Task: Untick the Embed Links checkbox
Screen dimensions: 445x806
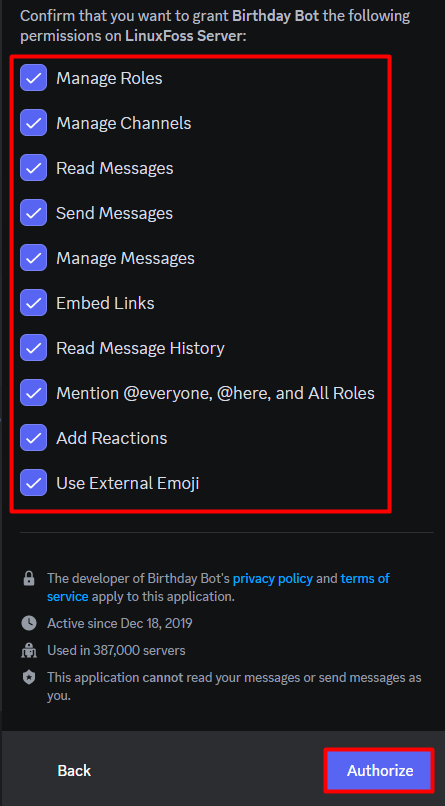Action: (33, 303)
